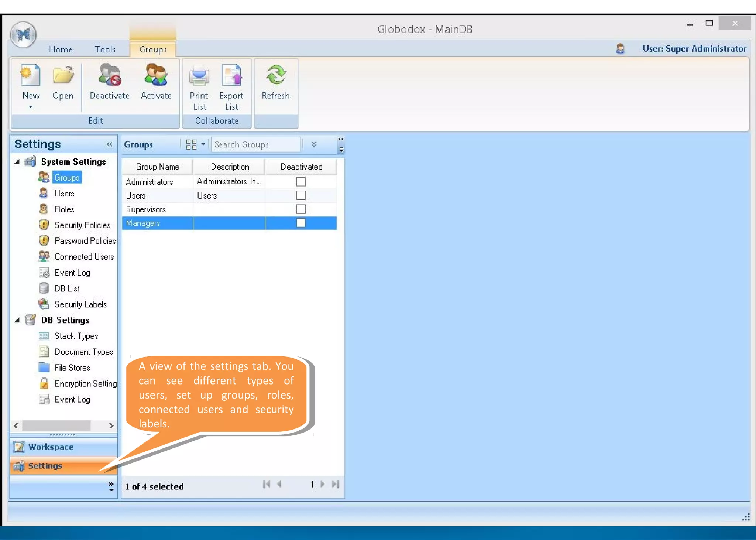Viewport: 756px width, 540px height.
Task: Select Groups in the settings tree
Action: point(67,178)
